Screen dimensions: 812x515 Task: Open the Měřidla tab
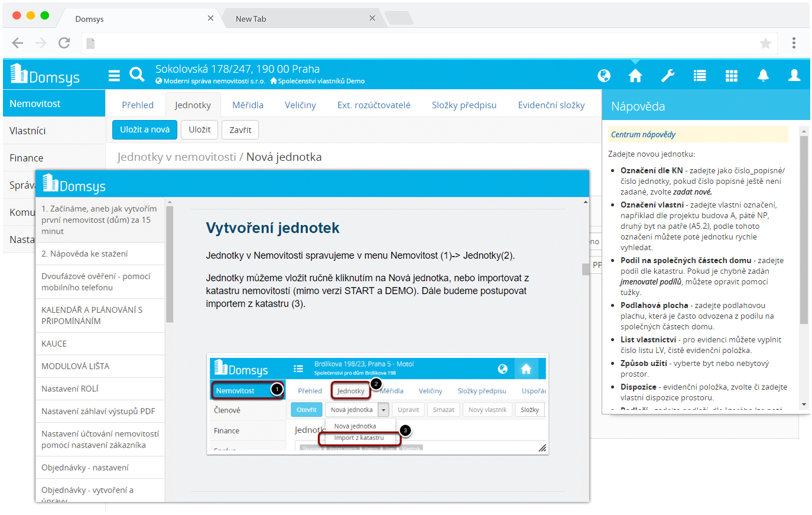[248, 105]
